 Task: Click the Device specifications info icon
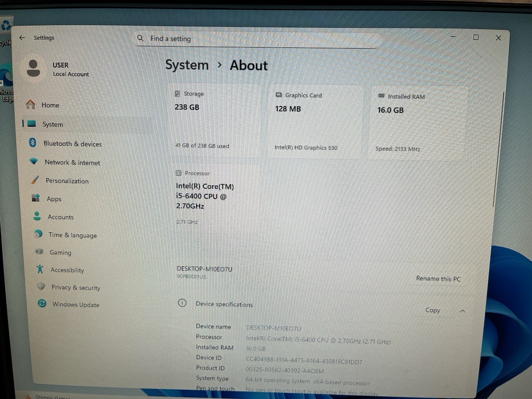pyautogui.click(x=182, y=303)
